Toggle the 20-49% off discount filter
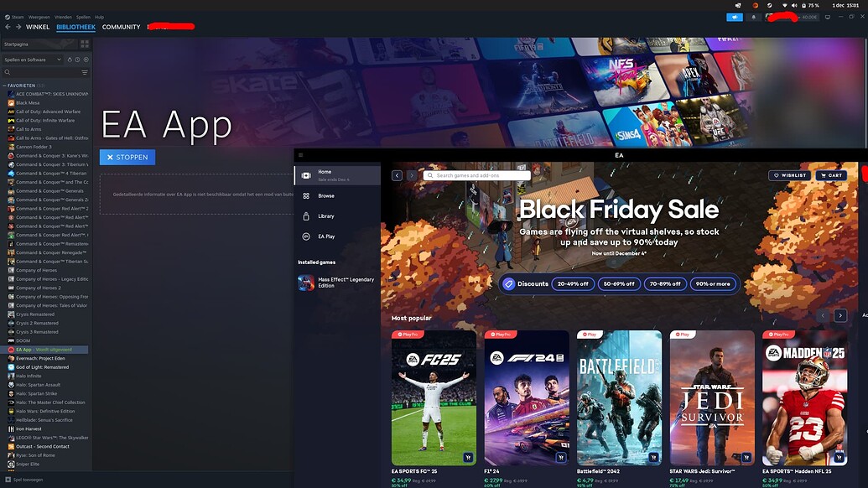Viewport: 868px width, 488px height. 574,283
